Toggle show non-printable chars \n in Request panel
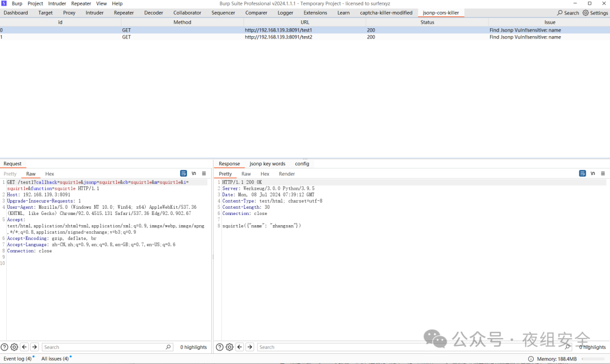The width and height of the screenshot is (610, 364). [x=194, y=173]
